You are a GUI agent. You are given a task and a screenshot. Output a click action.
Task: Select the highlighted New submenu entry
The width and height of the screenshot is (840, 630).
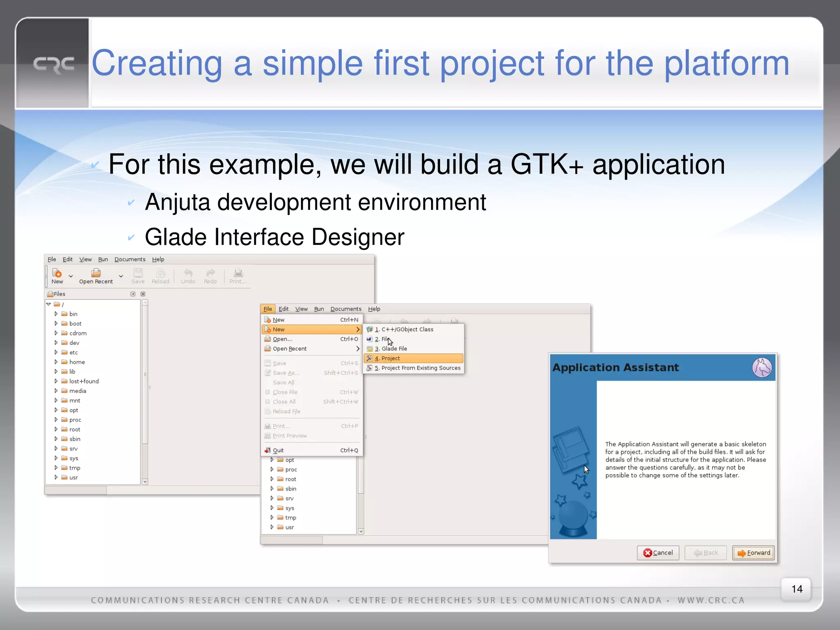pos(312,329)
